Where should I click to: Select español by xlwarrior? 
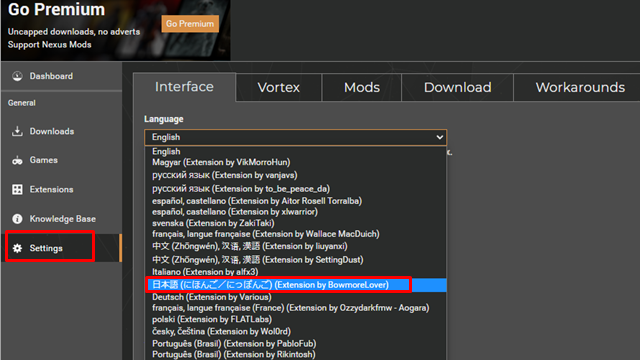pyautogui.click(x=296, y=212)
